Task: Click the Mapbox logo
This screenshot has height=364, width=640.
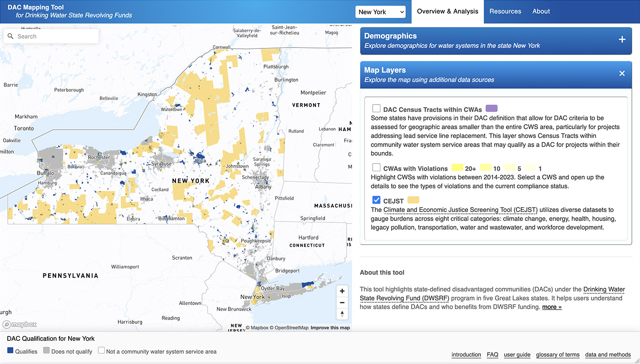Action: tap(19, 324)
